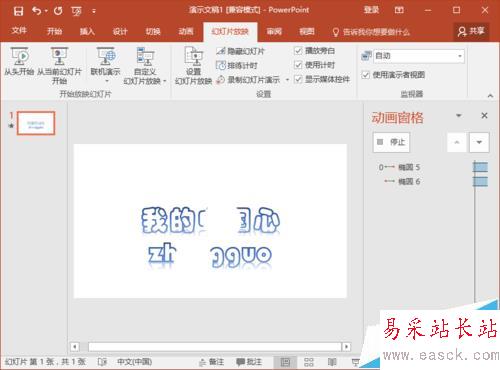The width and height of the screenshot is (500, 370).
Task: Click 录制幻灯片演示 button
Action: point(248,80)
